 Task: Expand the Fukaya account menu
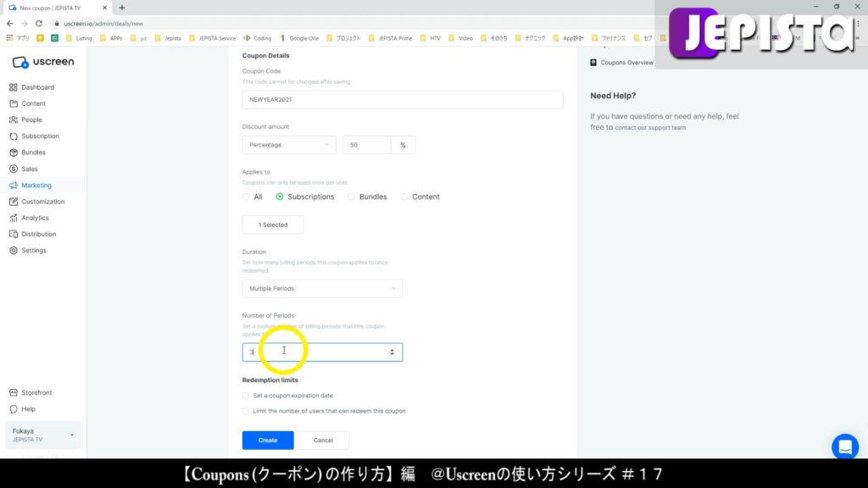pos(42,435)
